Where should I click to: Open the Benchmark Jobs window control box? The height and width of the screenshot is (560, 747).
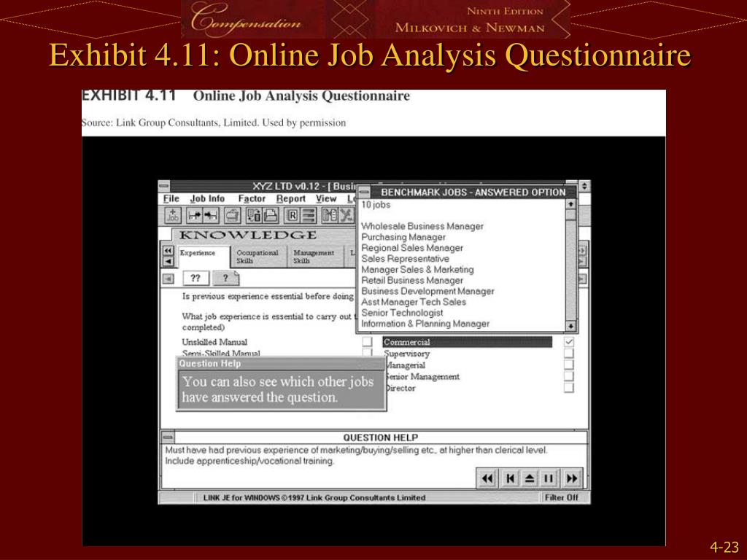[364, 192]
